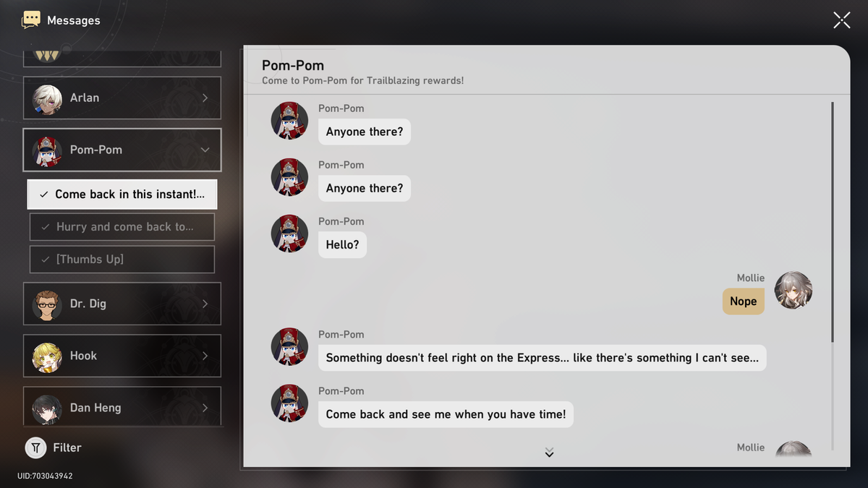Click Pom-Pom avatar beside 'Something doesn't feel right'
Viewport: 868px width, 488px height.
tap(289, 346)
